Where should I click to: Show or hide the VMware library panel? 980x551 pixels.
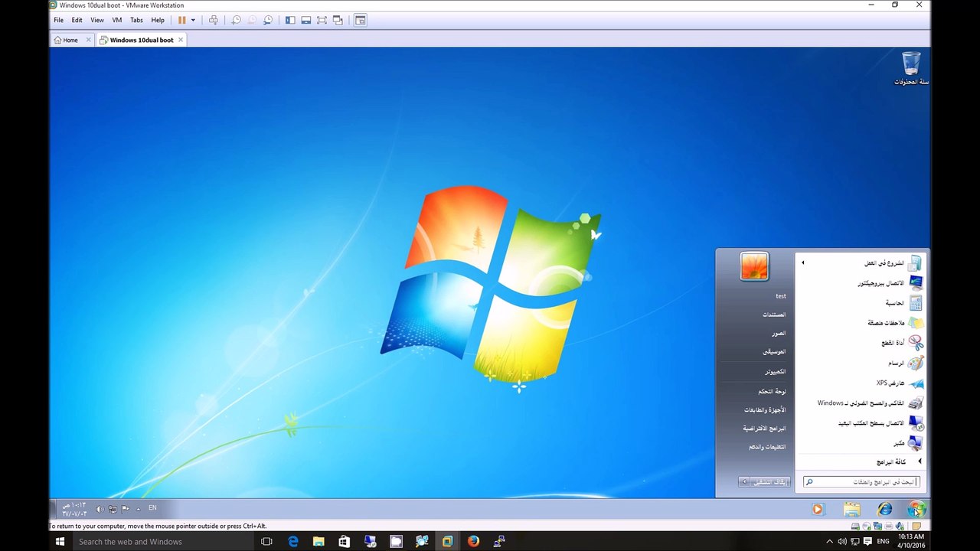coord(290,20)
